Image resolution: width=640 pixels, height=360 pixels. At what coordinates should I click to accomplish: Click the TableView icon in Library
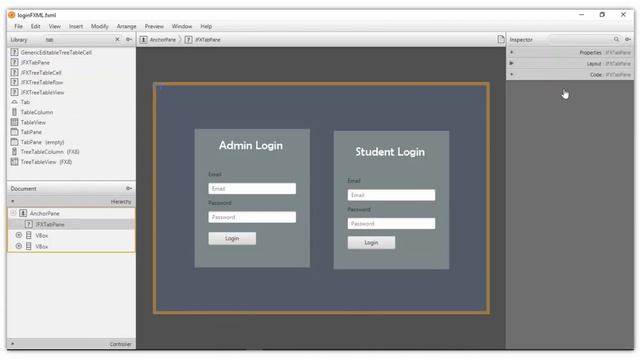click(14, 122)
